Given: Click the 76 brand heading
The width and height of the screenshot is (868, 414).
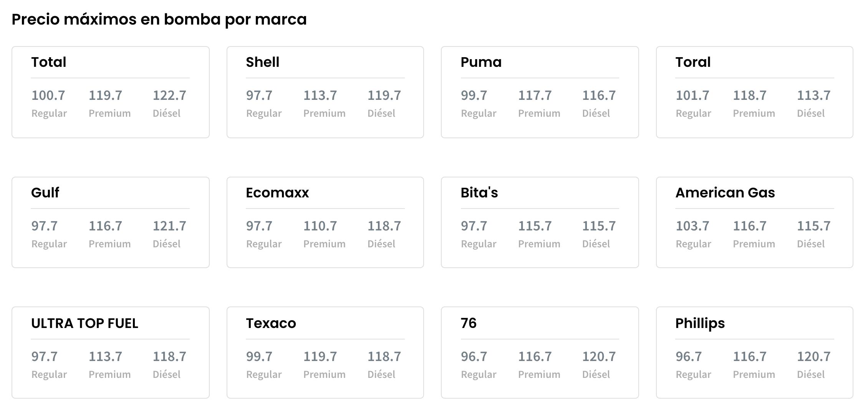Looking at the screenshot, I should tap(469, 323).
